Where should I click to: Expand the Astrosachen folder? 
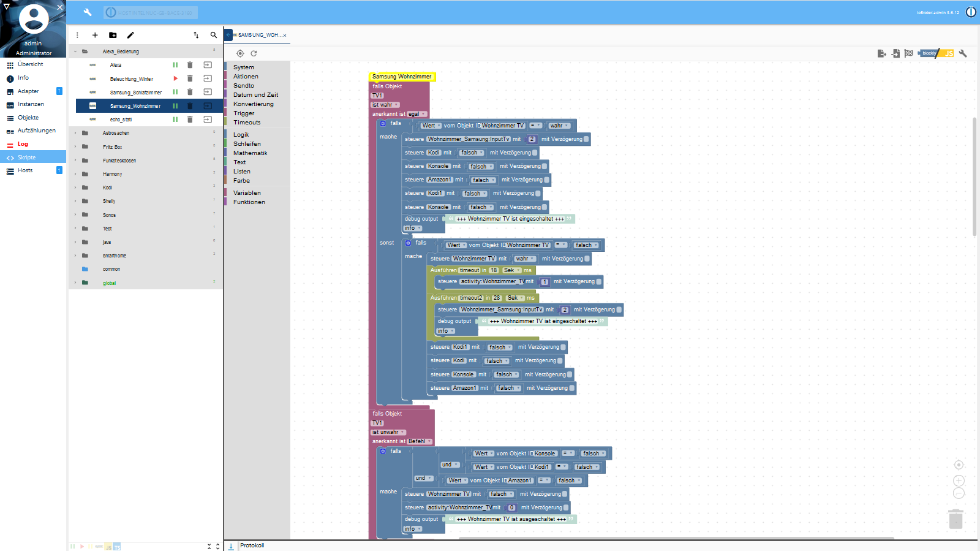[75, 133]
